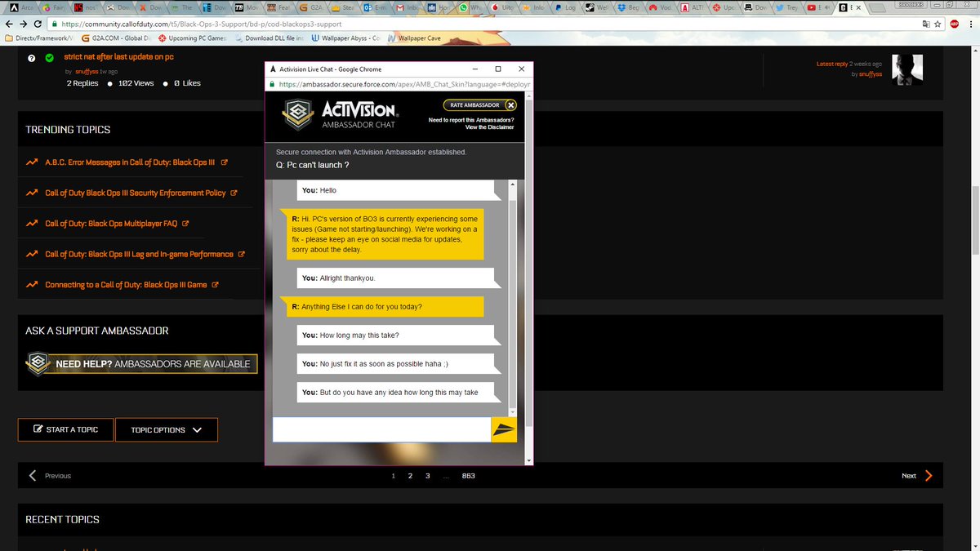980x551 pixels.
Task: Click Need Help Ambassadors Are Available banner
Action: (x=140, y=363)
